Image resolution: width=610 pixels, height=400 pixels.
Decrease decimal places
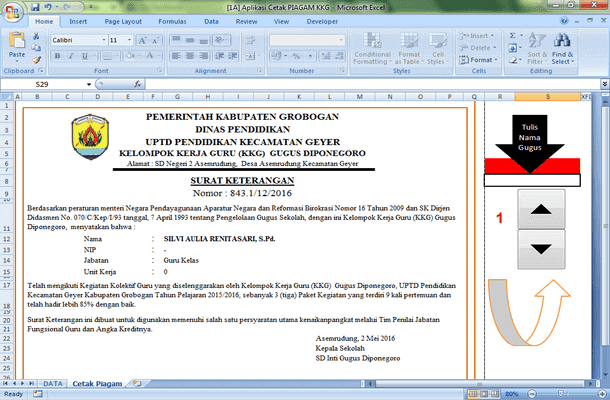click(339, 56)
